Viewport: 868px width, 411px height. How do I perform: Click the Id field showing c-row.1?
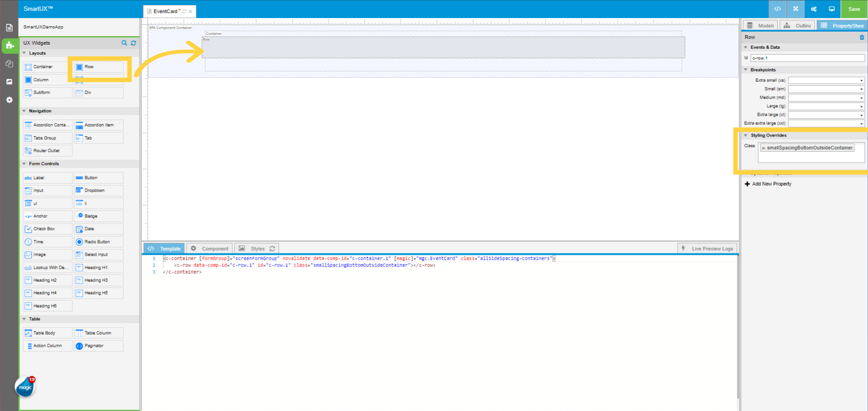pos(807,58)
